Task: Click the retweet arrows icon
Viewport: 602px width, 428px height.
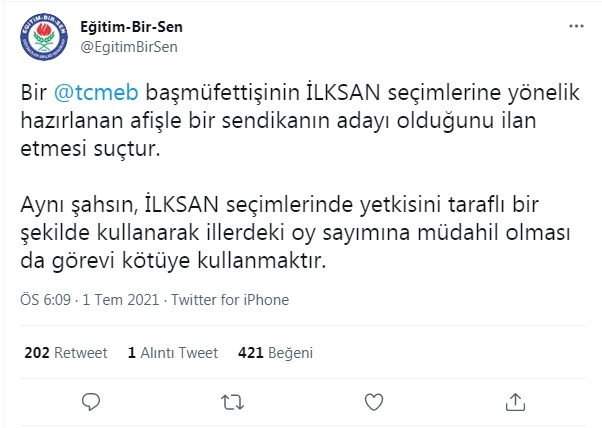Action: pyautogui.click(x=230, y=402)
